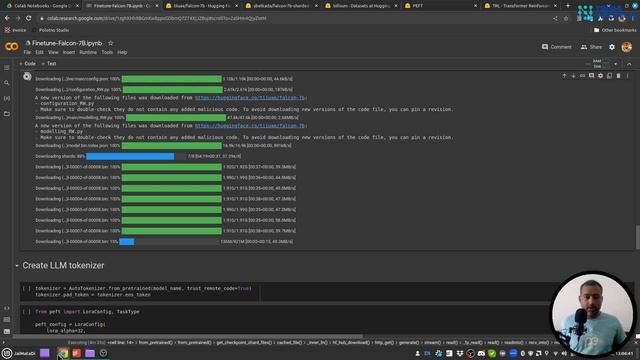Click the Share button
640x360 pixels.
[591, 47]
